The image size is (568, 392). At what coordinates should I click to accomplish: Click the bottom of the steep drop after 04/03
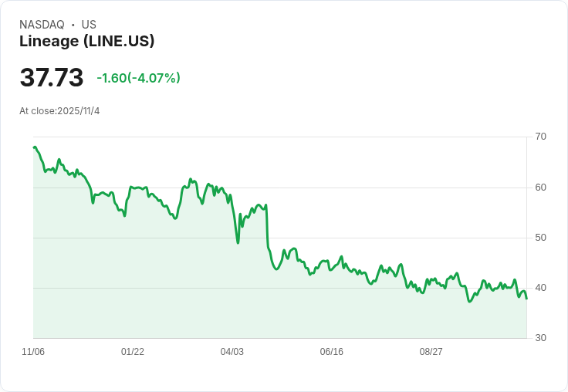click(238, 242)
